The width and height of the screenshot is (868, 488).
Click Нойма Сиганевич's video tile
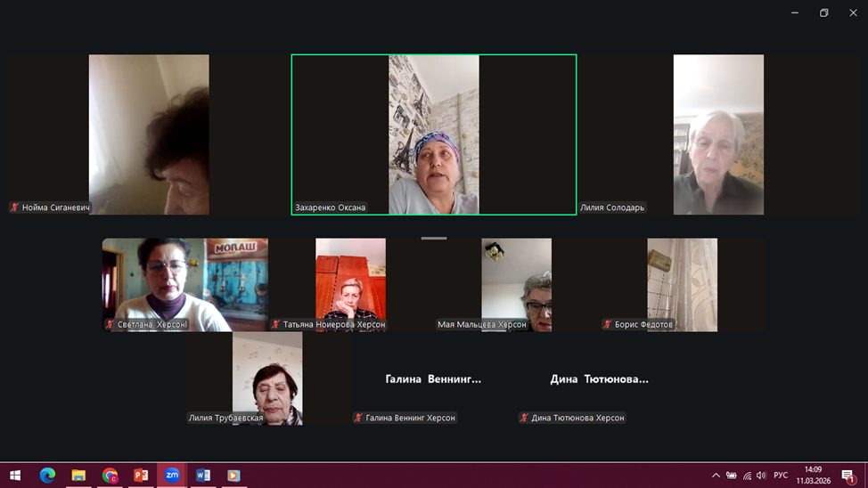(149, 134)
